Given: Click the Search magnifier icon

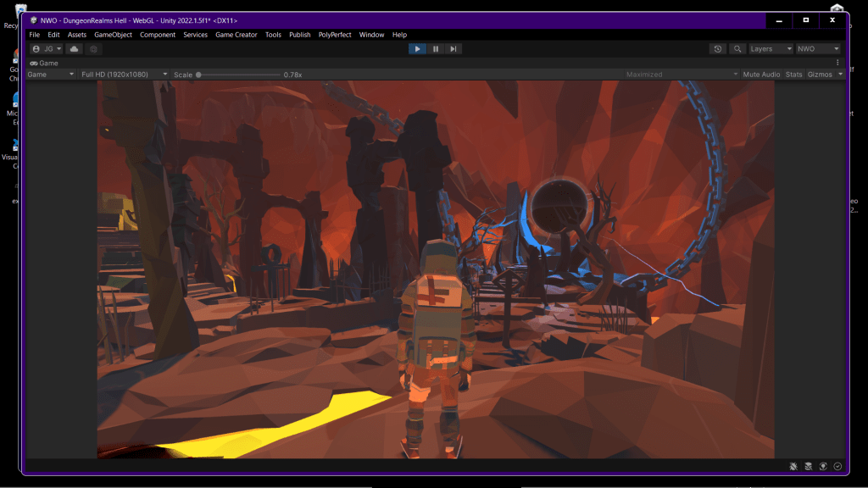Looking at the screenshot, I should coord(737,49).
